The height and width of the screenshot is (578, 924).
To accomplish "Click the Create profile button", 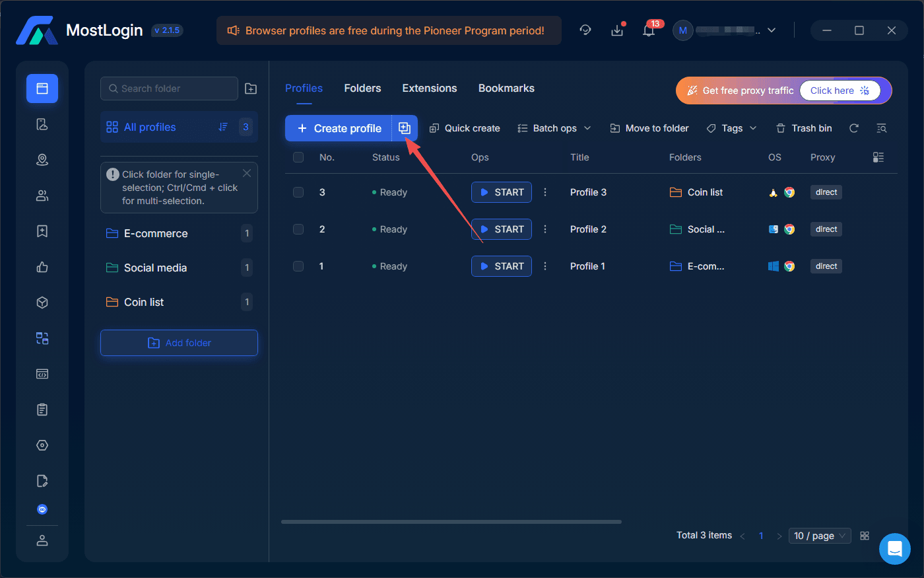I will pyautogui.click(x=339, y=128).
